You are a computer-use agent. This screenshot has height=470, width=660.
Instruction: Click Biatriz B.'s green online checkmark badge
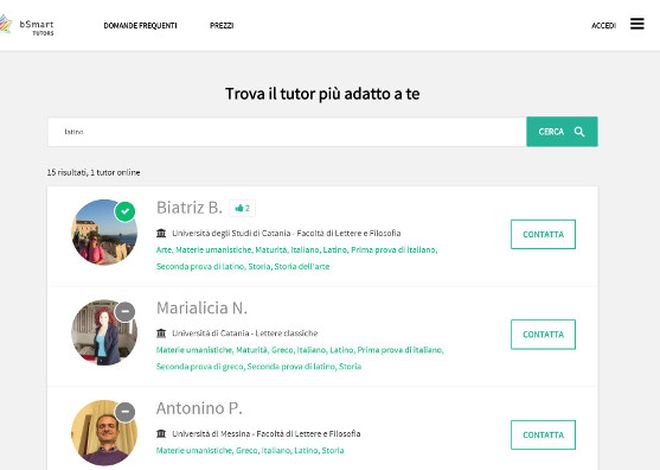[125, 211]
